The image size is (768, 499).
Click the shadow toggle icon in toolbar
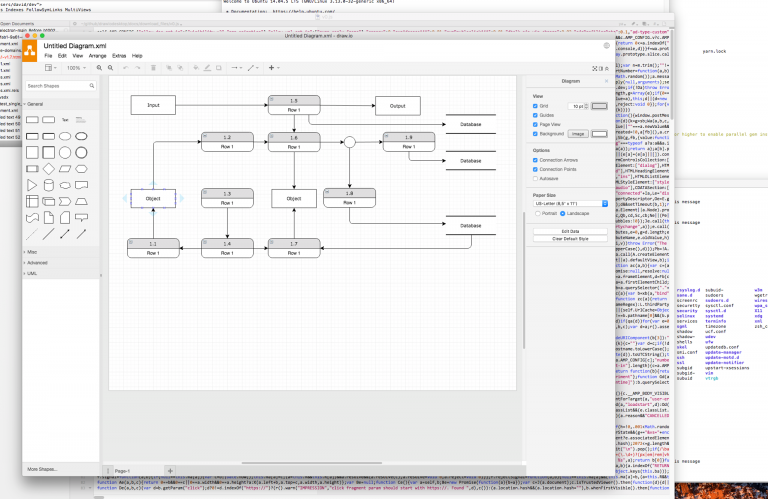[x=219, y=68]
